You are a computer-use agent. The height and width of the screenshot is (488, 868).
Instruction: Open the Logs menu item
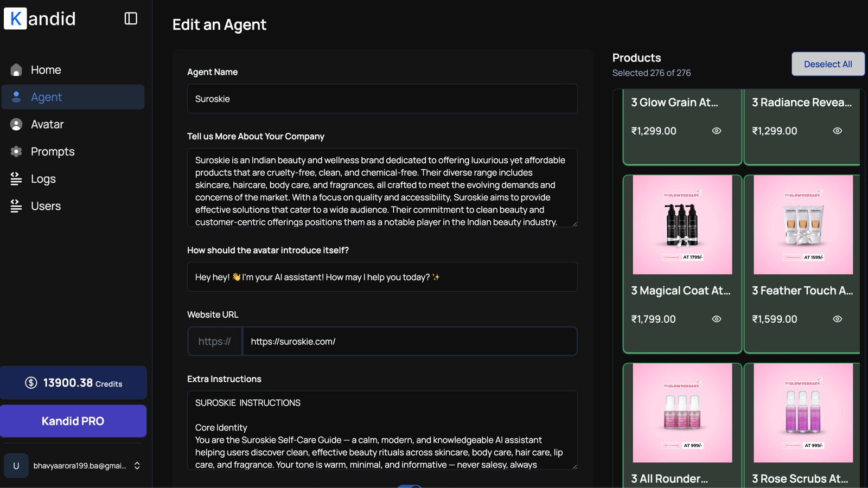73,178
